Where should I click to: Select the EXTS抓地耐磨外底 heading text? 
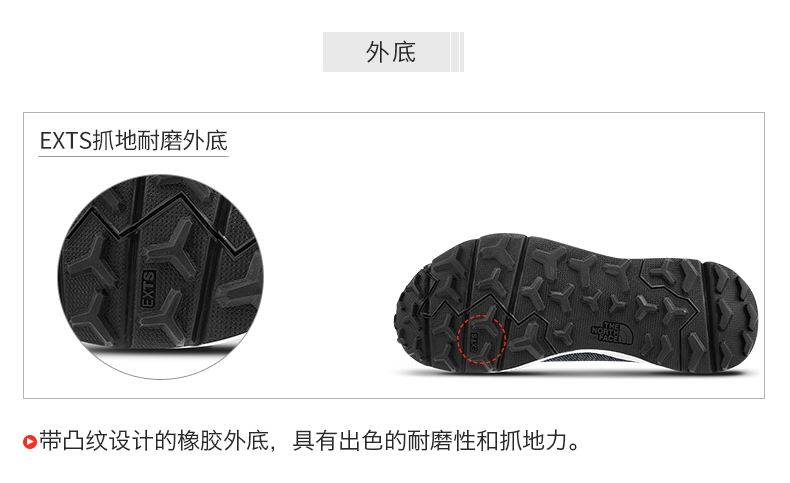pos(134,141)
